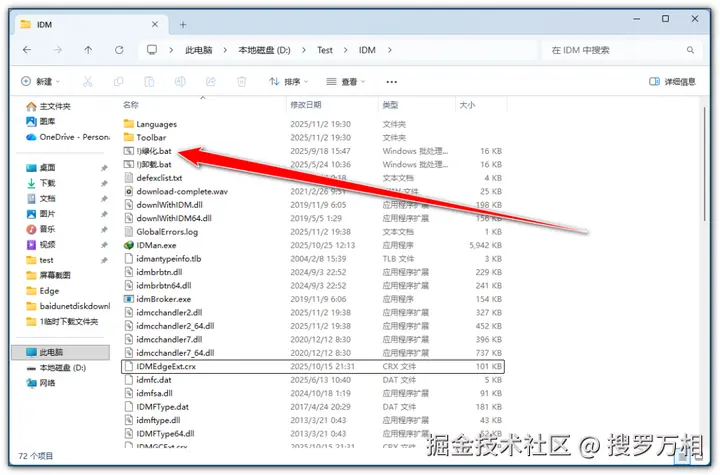
Task: Close the IDM tab
Action: click(155, 24)
